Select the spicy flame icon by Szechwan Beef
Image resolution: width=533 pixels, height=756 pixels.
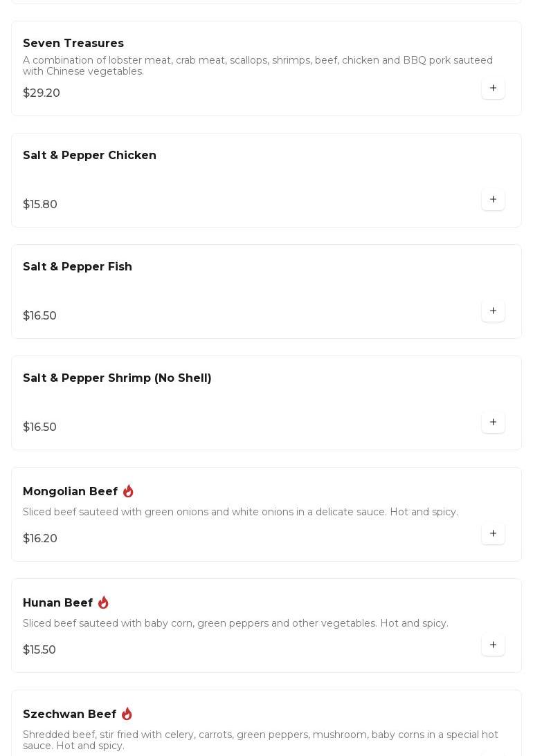[x=127, y=714]
